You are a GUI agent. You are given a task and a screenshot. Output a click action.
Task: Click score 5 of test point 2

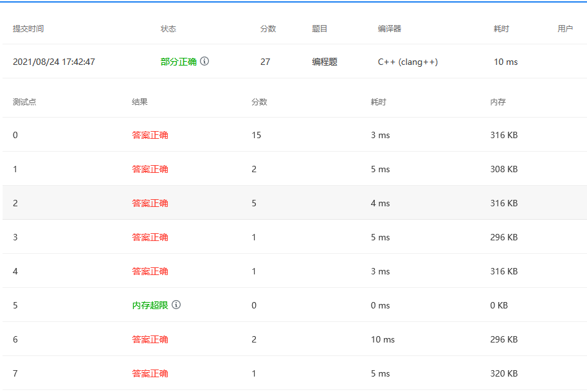[x=254, y=203]
